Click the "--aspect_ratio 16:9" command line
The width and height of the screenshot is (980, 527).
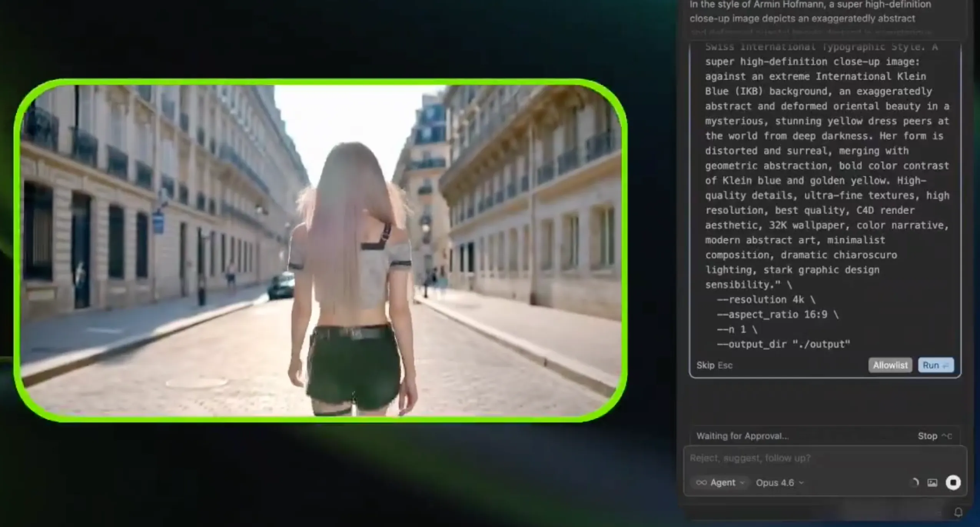(777, 315)
